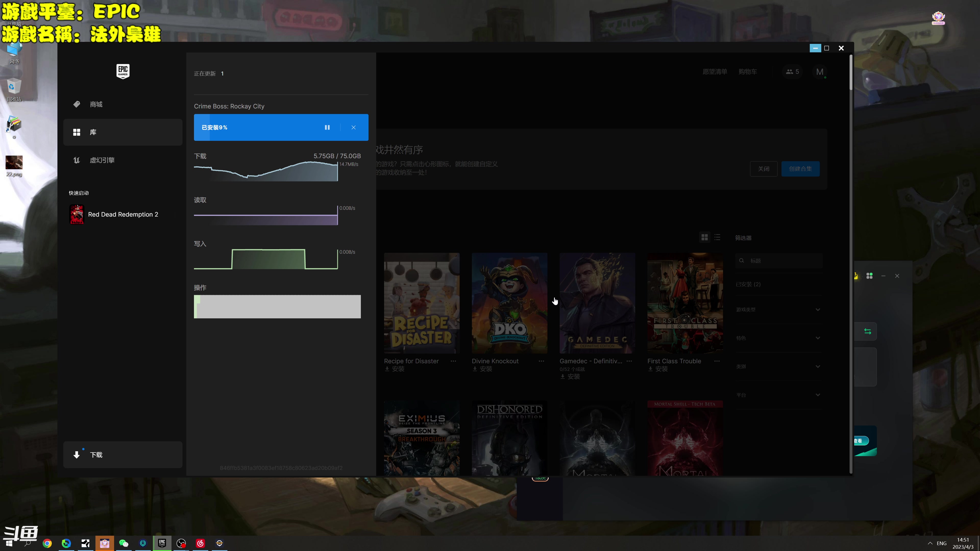Click the green swap arrows in the background window

coord(867,331)
